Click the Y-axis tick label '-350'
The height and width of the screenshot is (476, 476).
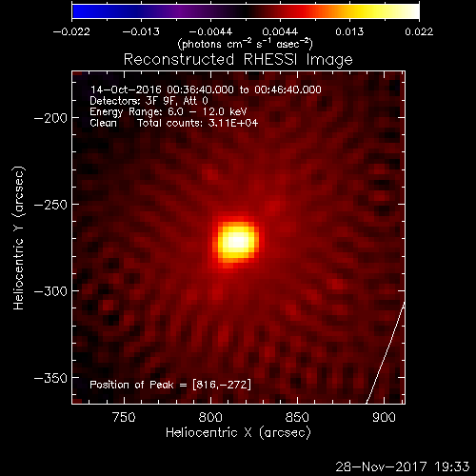coord(50,378)
